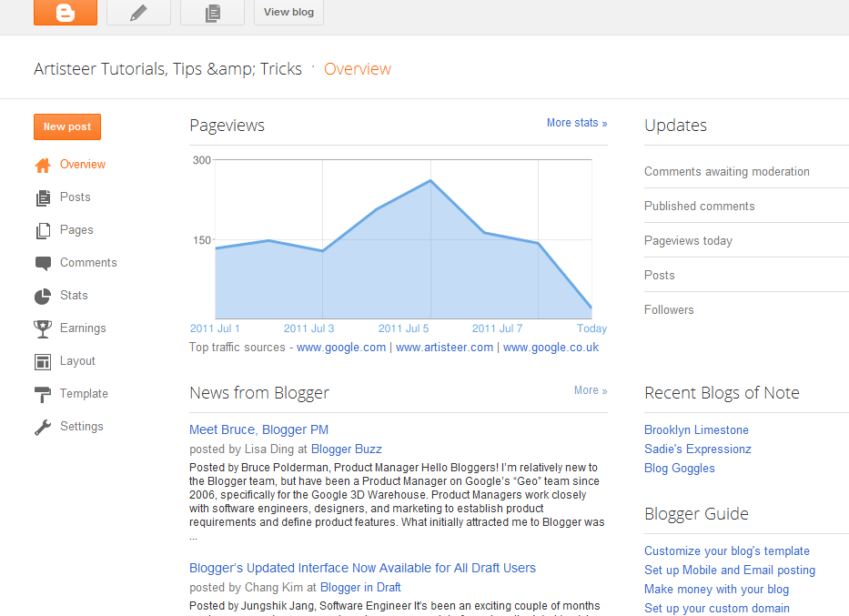
Task: Open Sadie's Expressionz blog link
Action: pos(697,449)
